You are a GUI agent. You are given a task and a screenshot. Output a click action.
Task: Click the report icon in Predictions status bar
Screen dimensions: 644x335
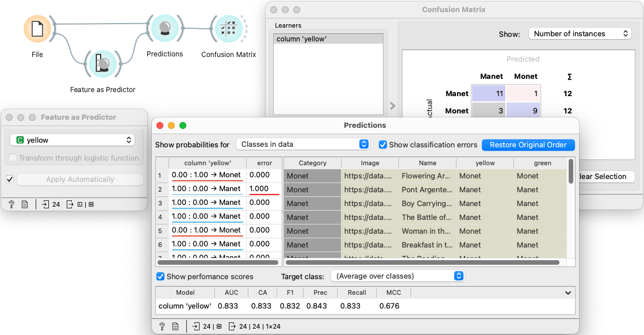(x=175, y=326)
